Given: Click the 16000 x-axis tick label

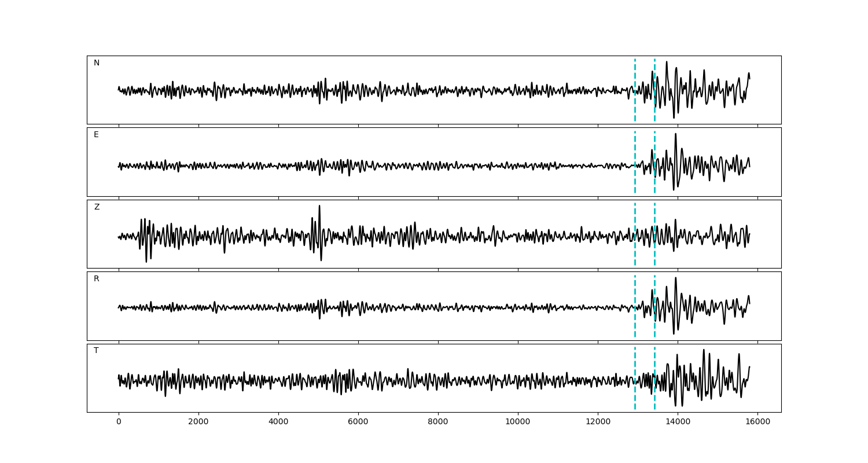Looking at the screenshot, I should click(757, 422).
